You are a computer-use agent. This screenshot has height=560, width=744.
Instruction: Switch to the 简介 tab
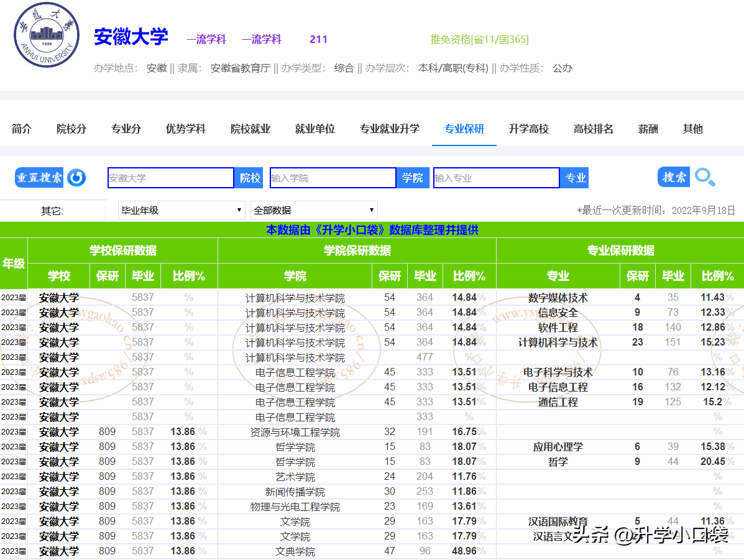click(21, 129)
